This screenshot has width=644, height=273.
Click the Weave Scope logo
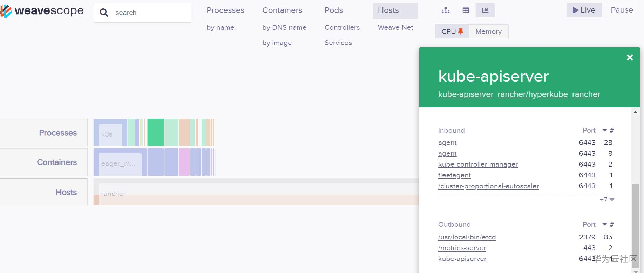42,11
